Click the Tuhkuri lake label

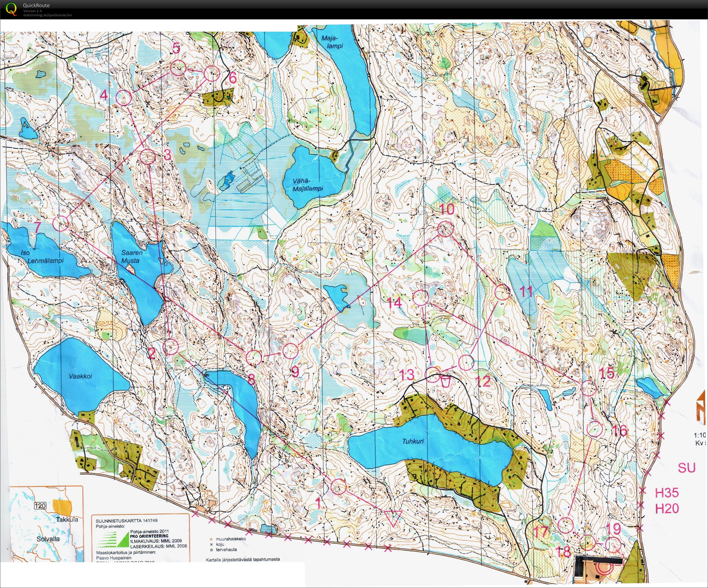[x=413, y=441]
